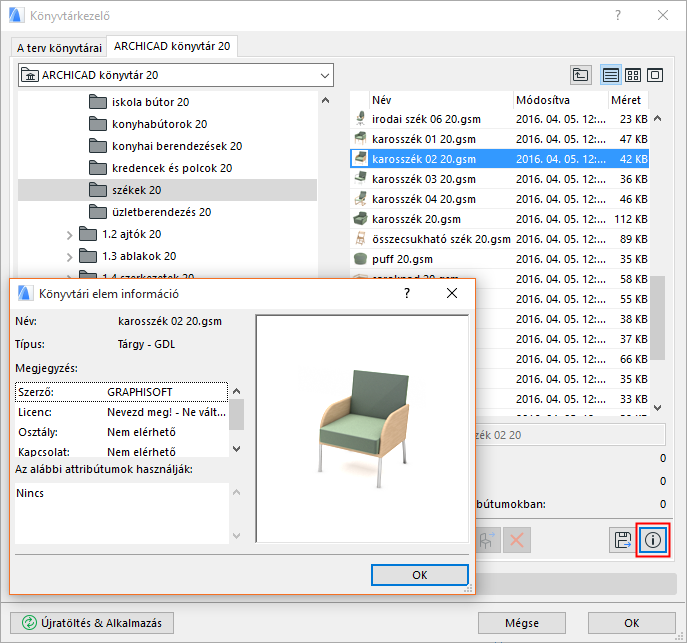Click irodai szék 06 file icon

click(360, 118)
